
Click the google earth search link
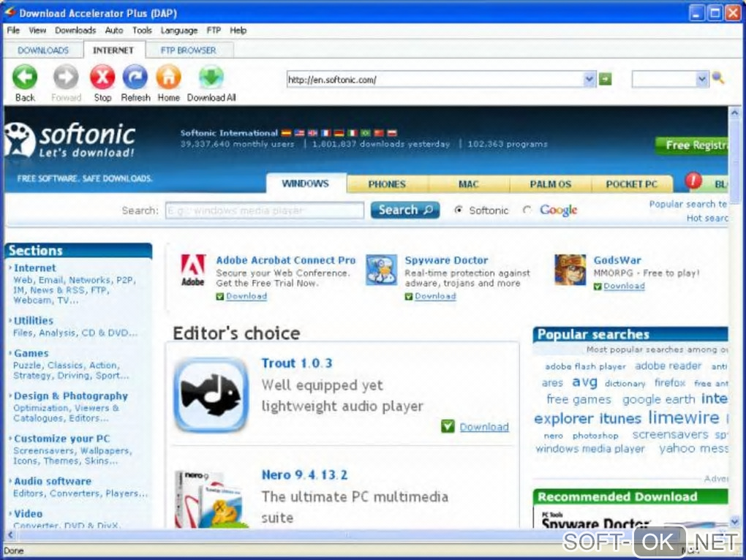pyautogui.click(x=659, y=399)
